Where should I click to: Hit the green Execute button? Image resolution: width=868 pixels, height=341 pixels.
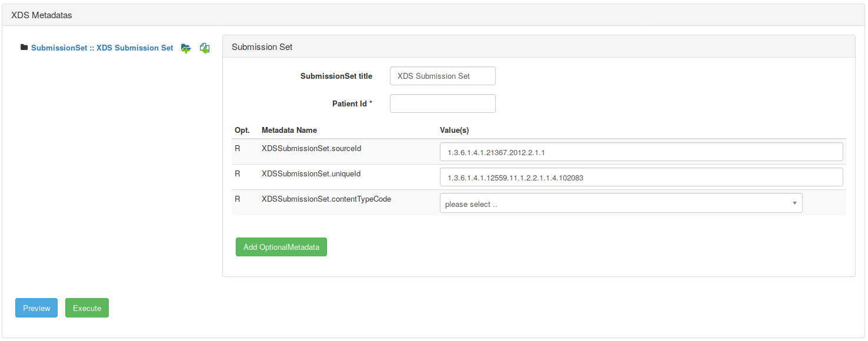tap(87, 308)
